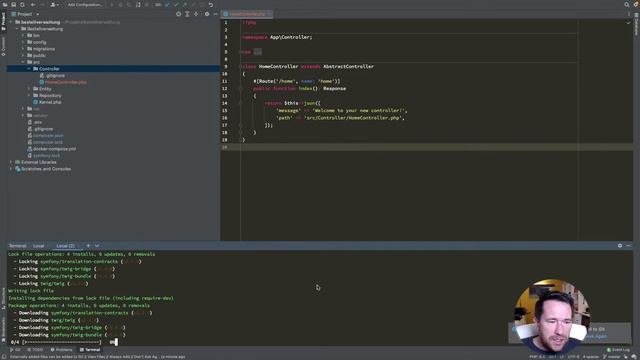Expand the Repository folder
Viewport: 640px width, 360px height.
[29, 95]
